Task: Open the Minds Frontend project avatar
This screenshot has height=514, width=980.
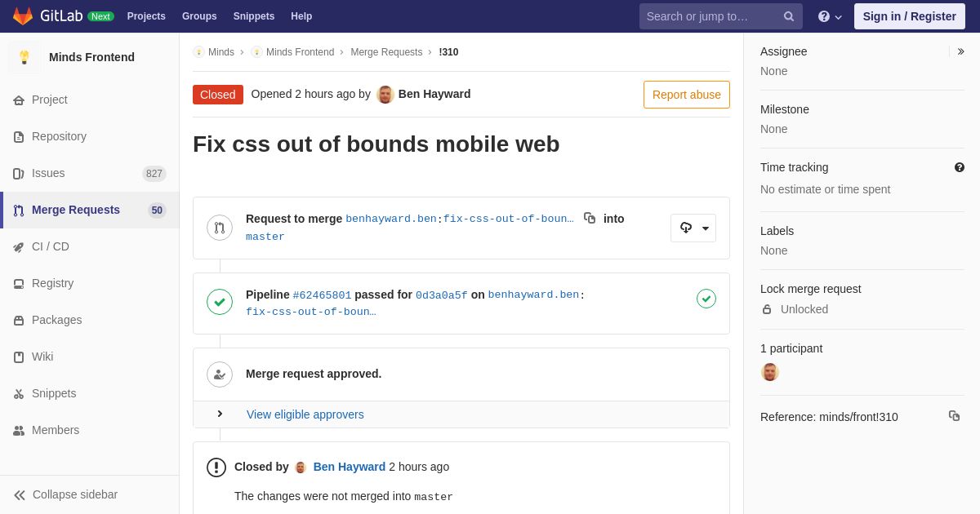Action: pos(24,57)
